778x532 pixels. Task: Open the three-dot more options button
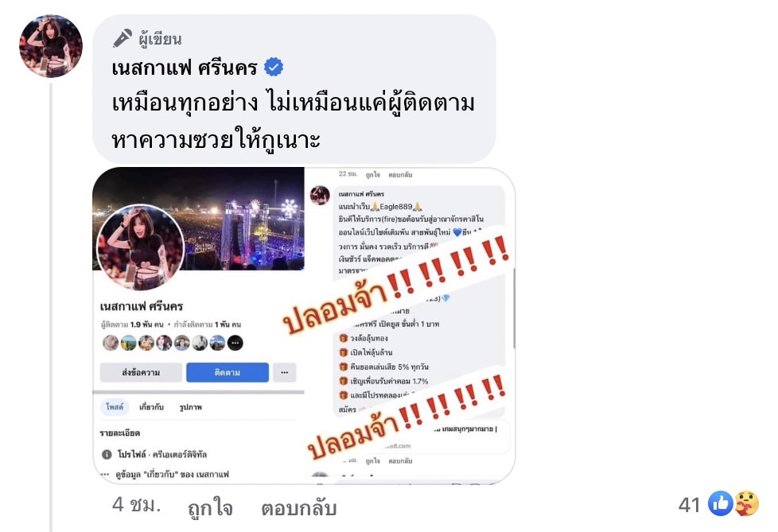click(x=284, y=372)
